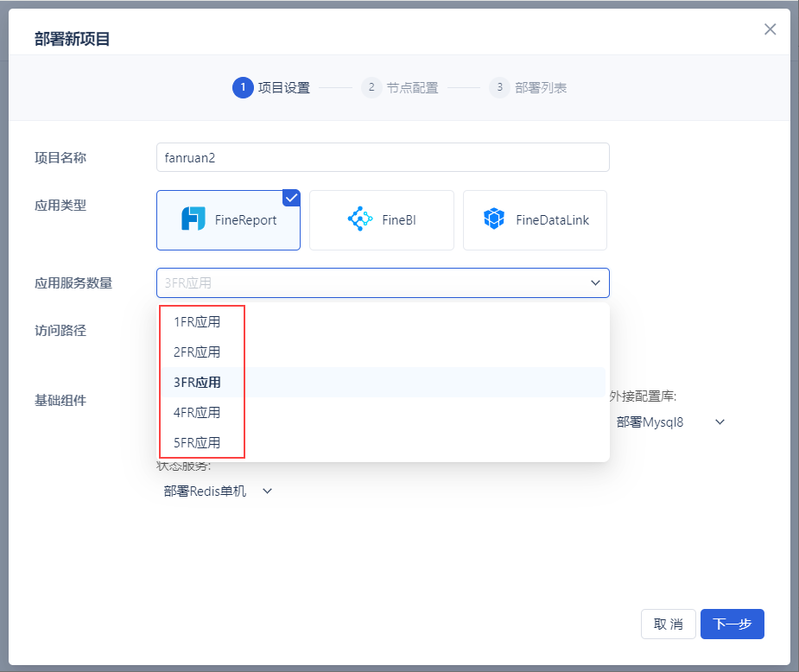Edit the project name field fanruan2

(383, 157)
